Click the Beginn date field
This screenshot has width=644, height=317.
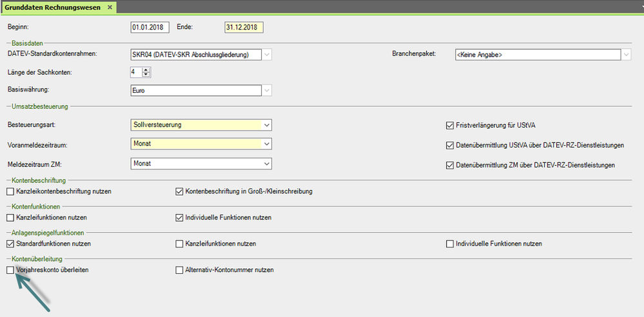150,28
